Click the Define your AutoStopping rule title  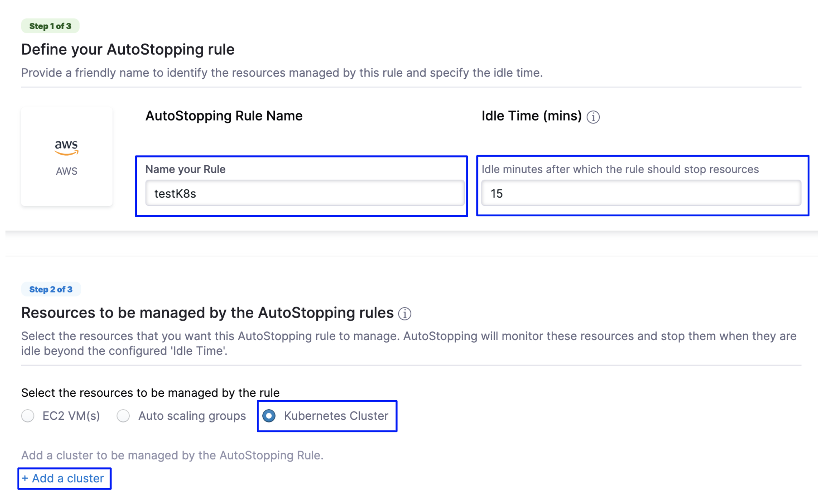tap(128, 49)
